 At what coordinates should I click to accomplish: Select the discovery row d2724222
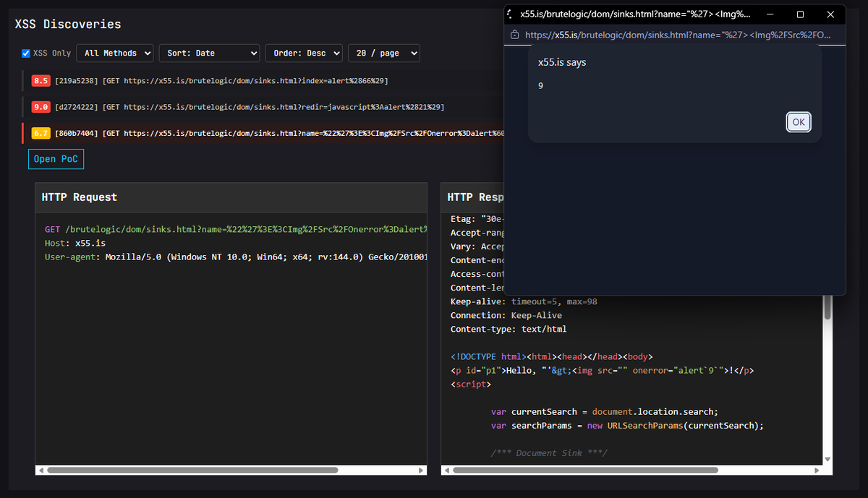(x=264, y=107)
